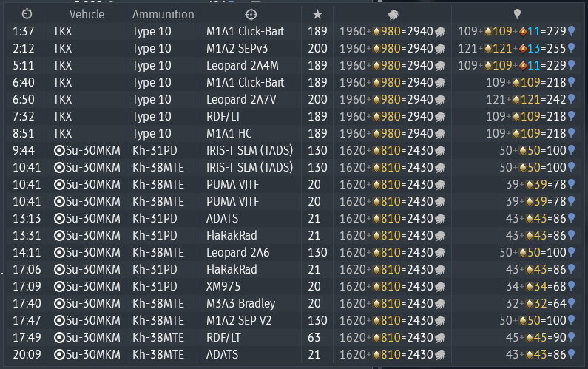Click the 121+121+13=255 research value
The height and width of the screenshot is (369, 588).
[512, 48]
